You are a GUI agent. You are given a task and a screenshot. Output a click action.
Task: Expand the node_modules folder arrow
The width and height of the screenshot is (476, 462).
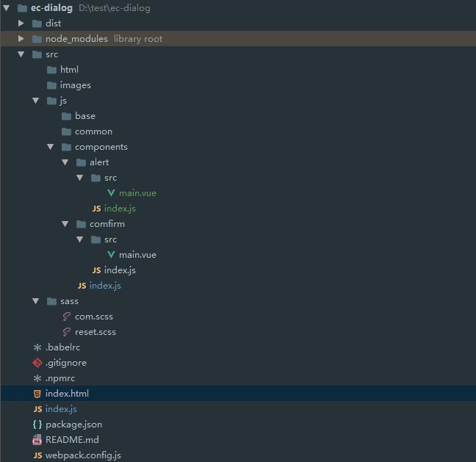(x=21, y=39)
